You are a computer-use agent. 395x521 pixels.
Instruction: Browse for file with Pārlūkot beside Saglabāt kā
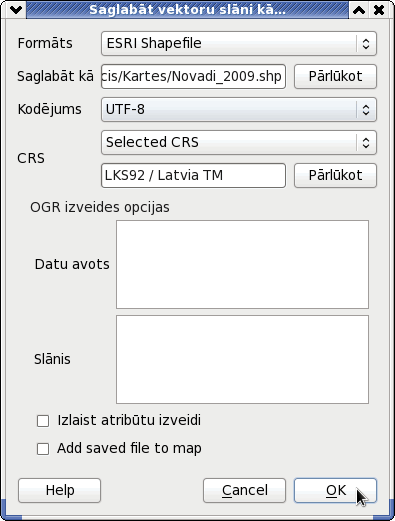pos(335,77)
